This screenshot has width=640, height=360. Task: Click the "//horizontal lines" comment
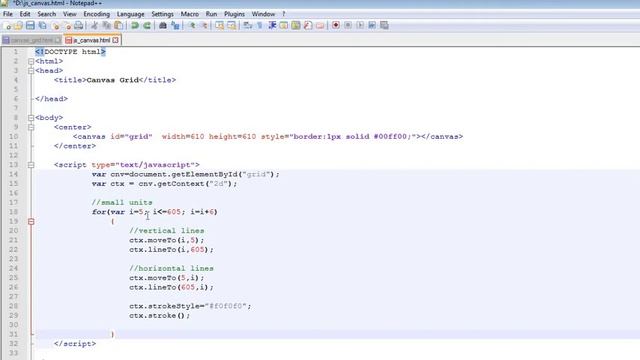point(171,269)
